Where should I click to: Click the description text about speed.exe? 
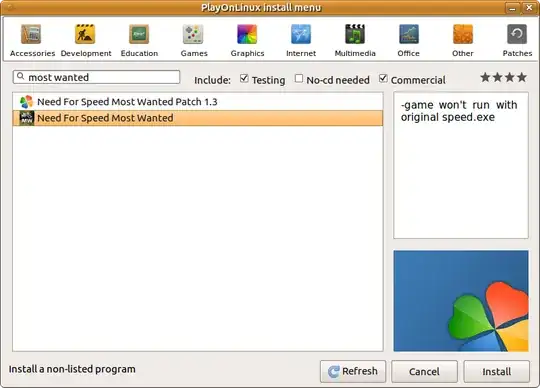point(459,111)
